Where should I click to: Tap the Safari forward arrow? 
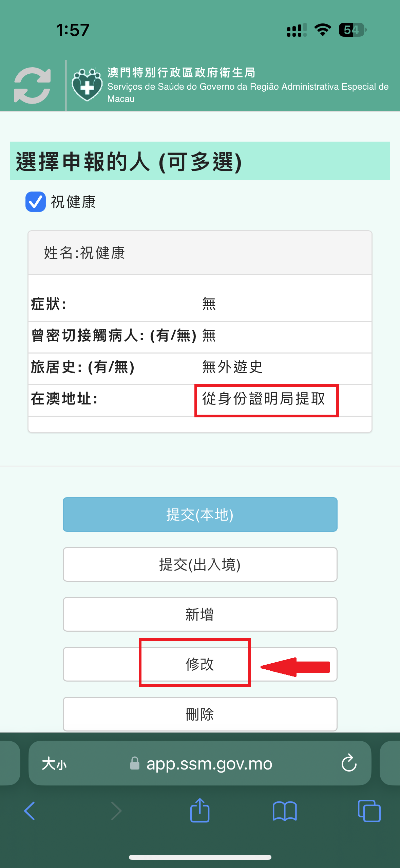116,811
